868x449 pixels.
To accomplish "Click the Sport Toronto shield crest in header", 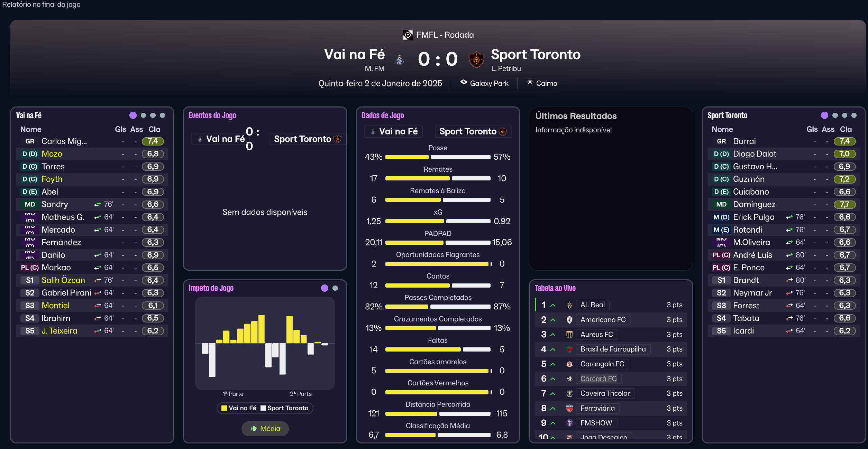I will point(476,59).
